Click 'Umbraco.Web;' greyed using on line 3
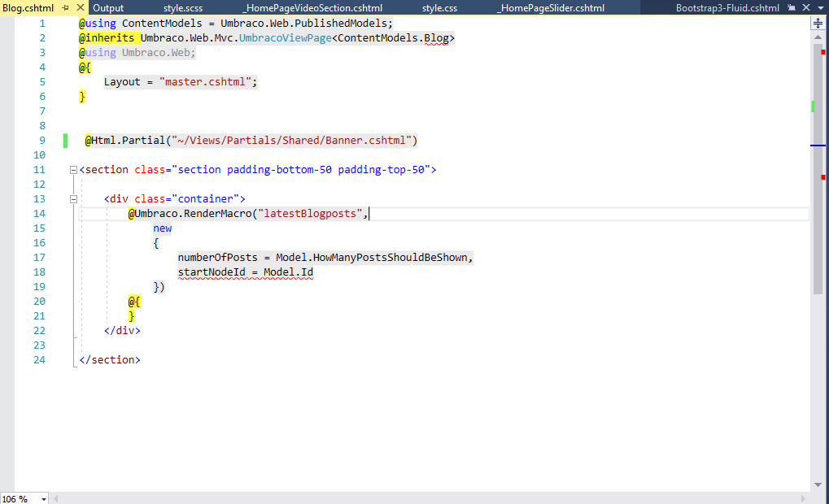 [x=159, y=53]
